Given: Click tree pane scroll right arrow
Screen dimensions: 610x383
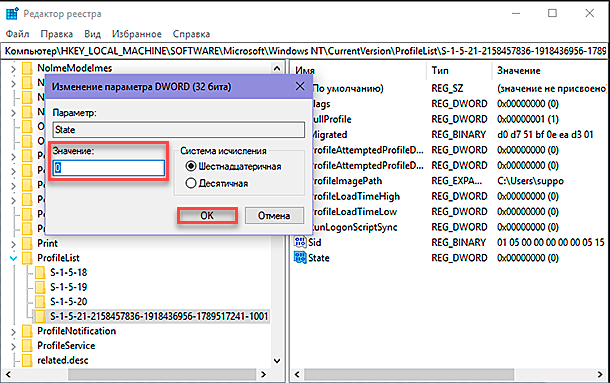Looking at the screenshot, I should click(x=263, y=374).
